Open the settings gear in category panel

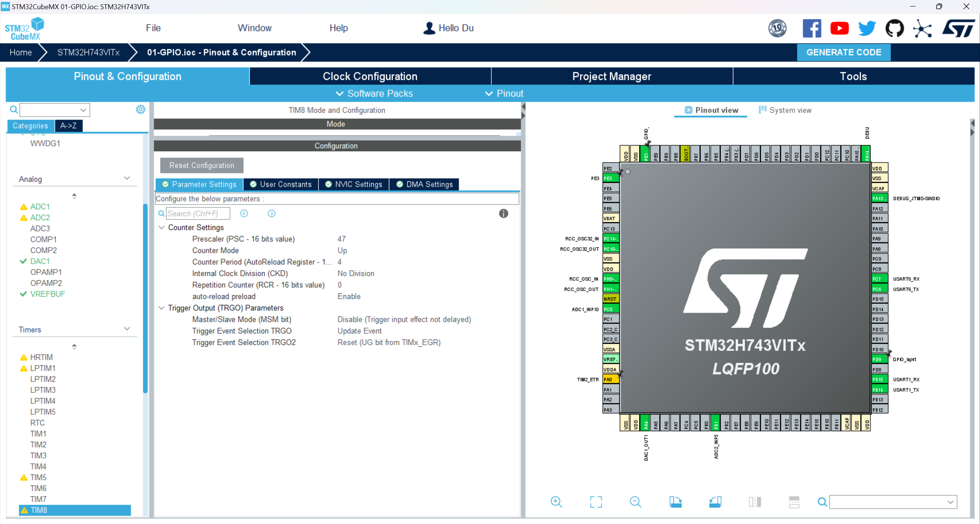click(x=140, y=110)
